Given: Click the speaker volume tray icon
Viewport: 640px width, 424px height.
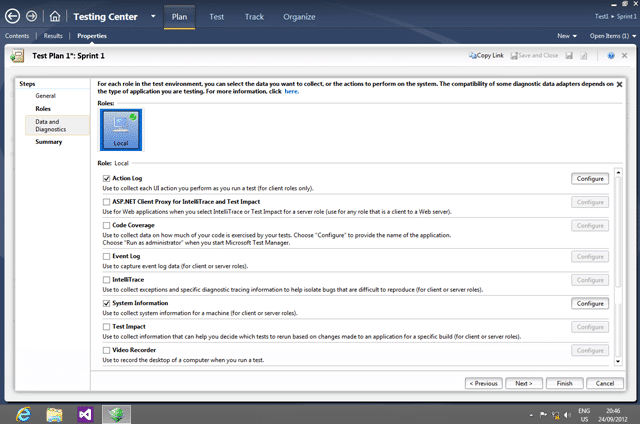Looking at the screenshot, I should click(567, 415).
